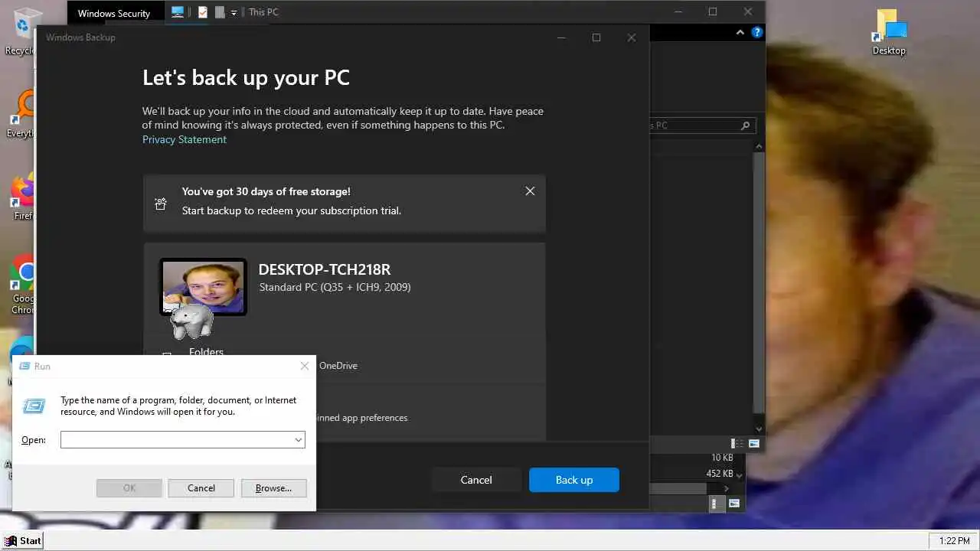The width and height of the screenshot is (980, 551).
Task: Launch the Firefox desktop shortcut
Action: click(24, 197)
